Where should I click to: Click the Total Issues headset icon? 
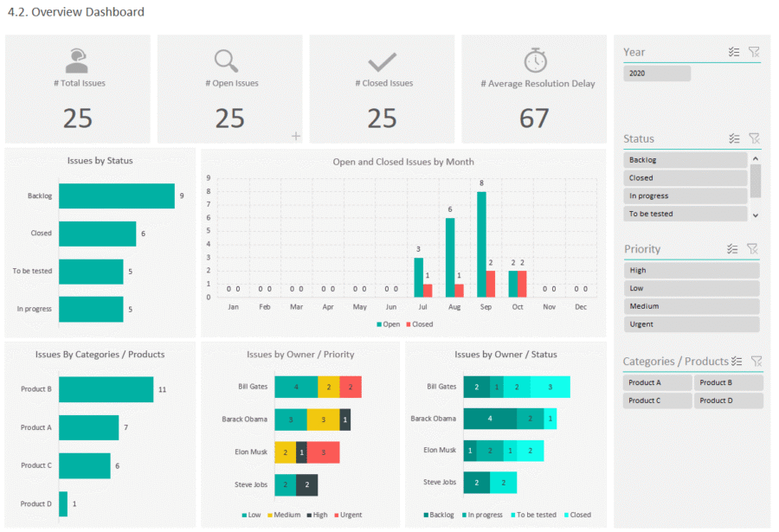click(77, 61)
